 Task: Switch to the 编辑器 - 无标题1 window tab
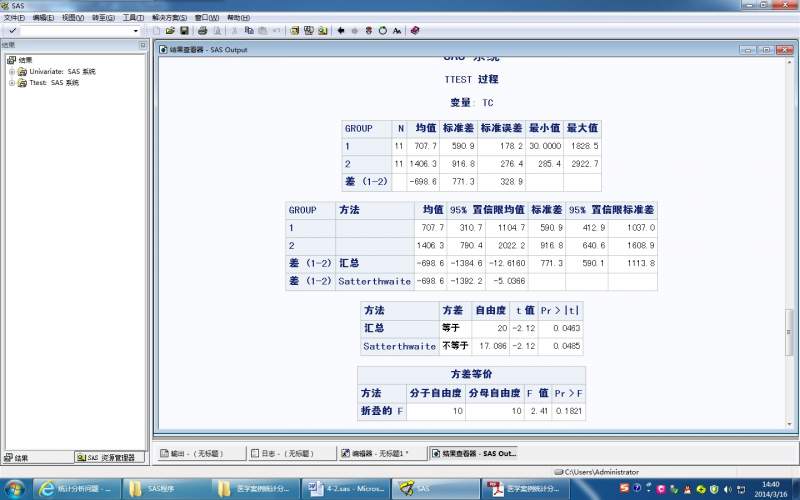tap(383, 453)
